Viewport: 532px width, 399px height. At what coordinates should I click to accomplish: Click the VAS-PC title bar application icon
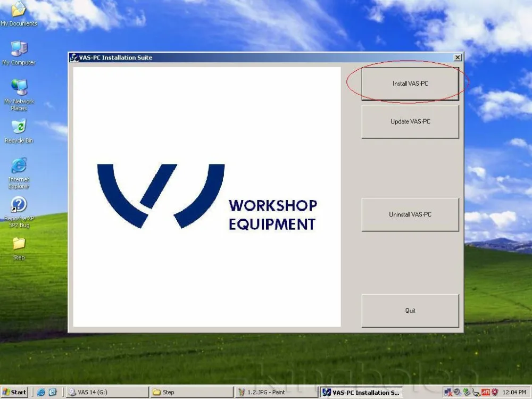pos(74,57)
